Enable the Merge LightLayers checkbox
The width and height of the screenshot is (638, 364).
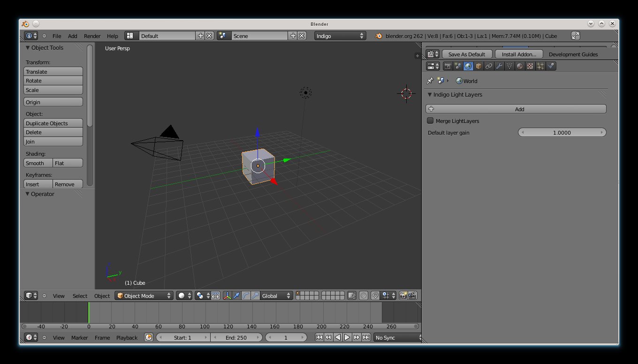point(430,121)
